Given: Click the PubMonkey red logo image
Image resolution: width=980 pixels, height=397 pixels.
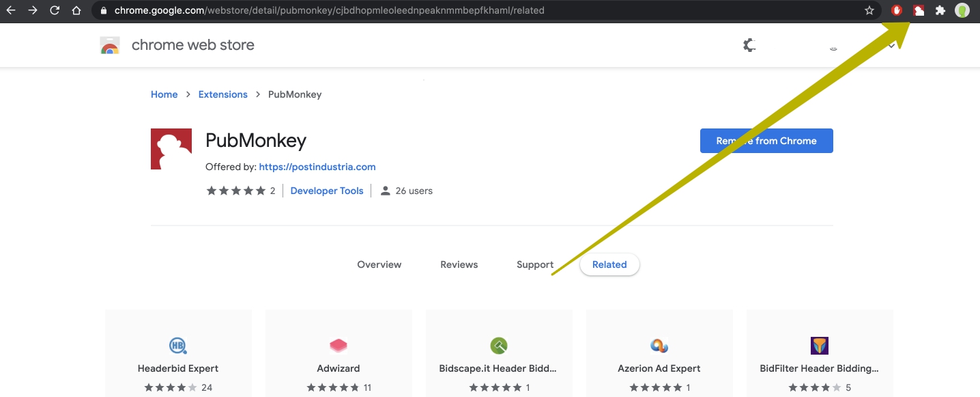Looking at the screenshot, I should (x=171, y=149).
